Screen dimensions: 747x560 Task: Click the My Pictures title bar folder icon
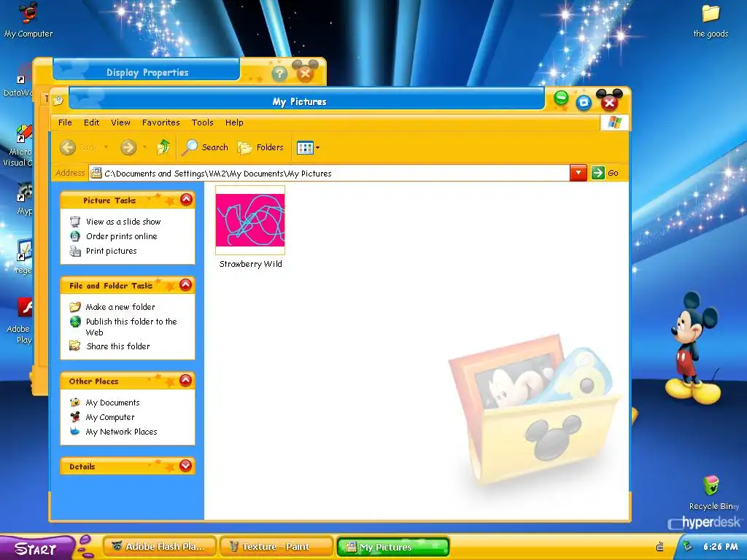pos(58,100)
